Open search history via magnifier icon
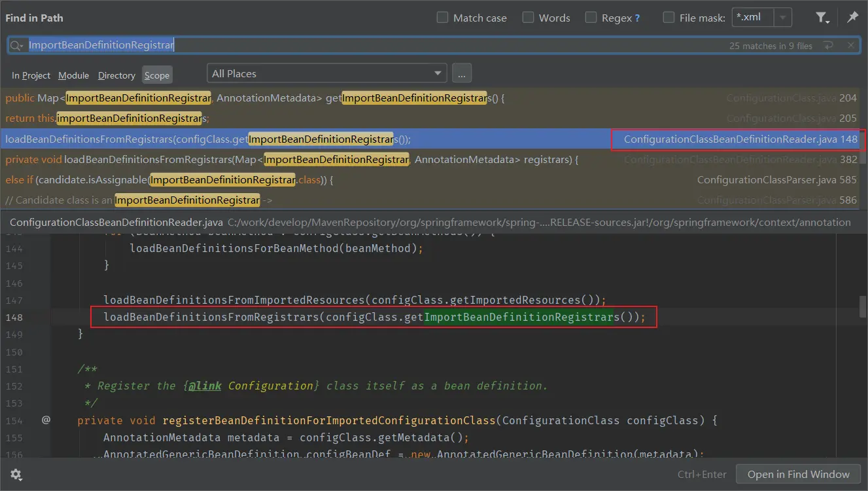The height and width of the screenshot is (491, 868). (17, 45)
